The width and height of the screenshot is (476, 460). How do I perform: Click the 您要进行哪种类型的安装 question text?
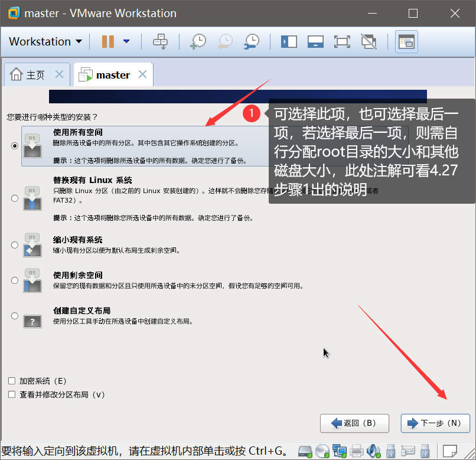[52, 117]
